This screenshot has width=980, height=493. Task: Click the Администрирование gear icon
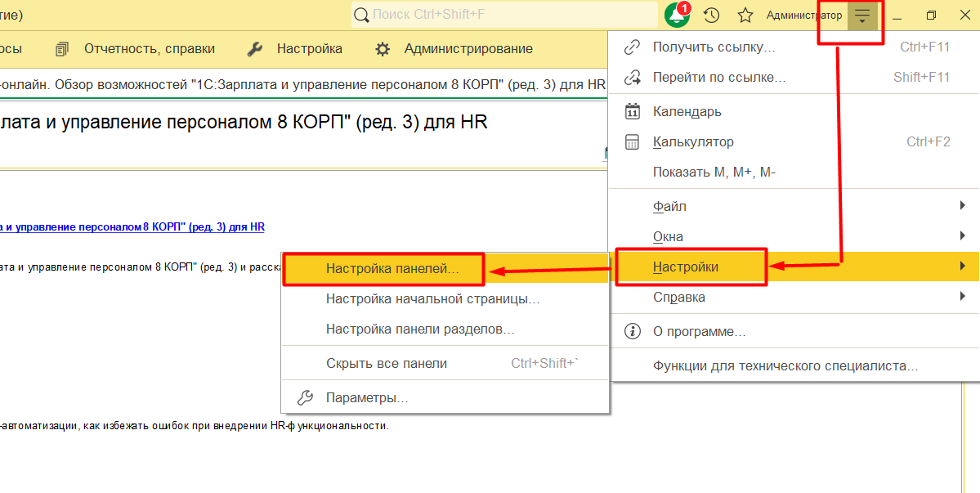coord(383,49)
